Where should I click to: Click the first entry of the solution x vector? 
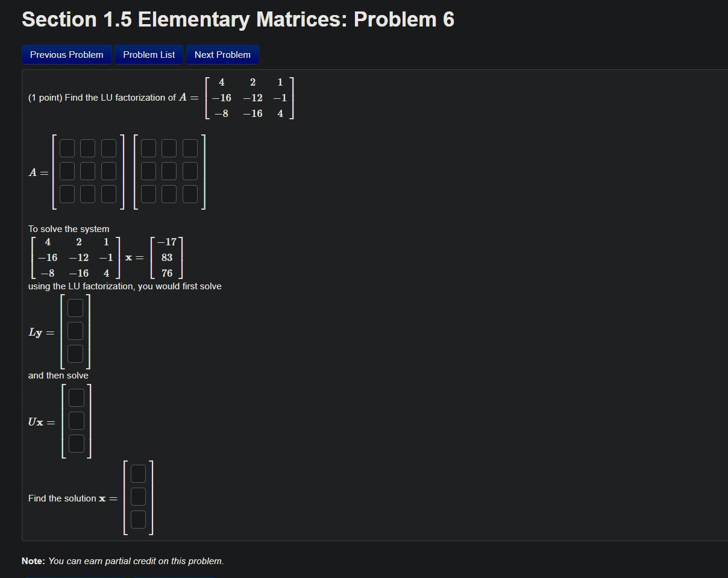pos(137,473)
